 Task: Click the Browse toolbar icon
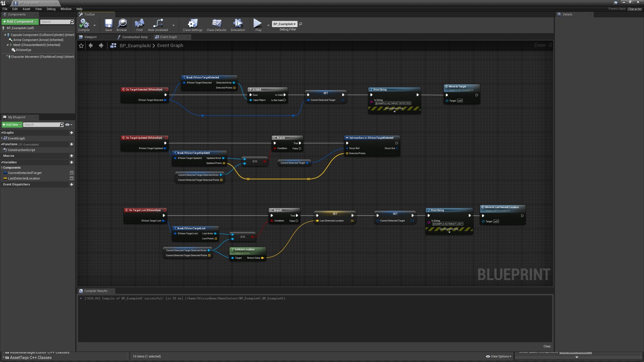tap(122, 24)
